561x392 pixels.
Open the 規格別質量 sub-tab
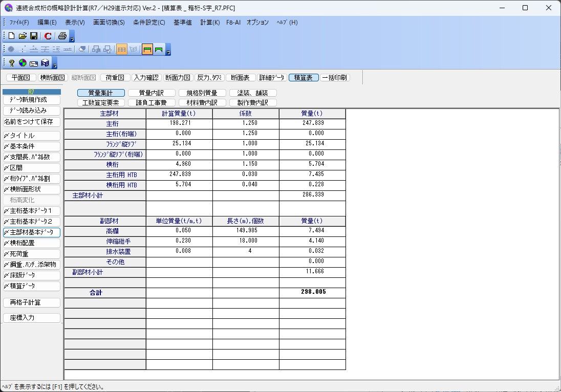[x=202, y=93]
